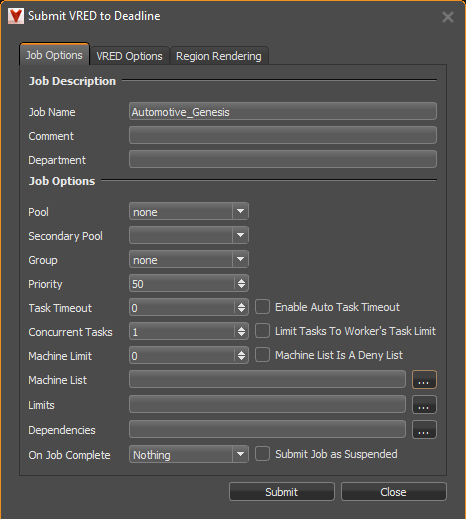Click the Comment text field
This screenshot has height=519, width=466.
[283, 135]
